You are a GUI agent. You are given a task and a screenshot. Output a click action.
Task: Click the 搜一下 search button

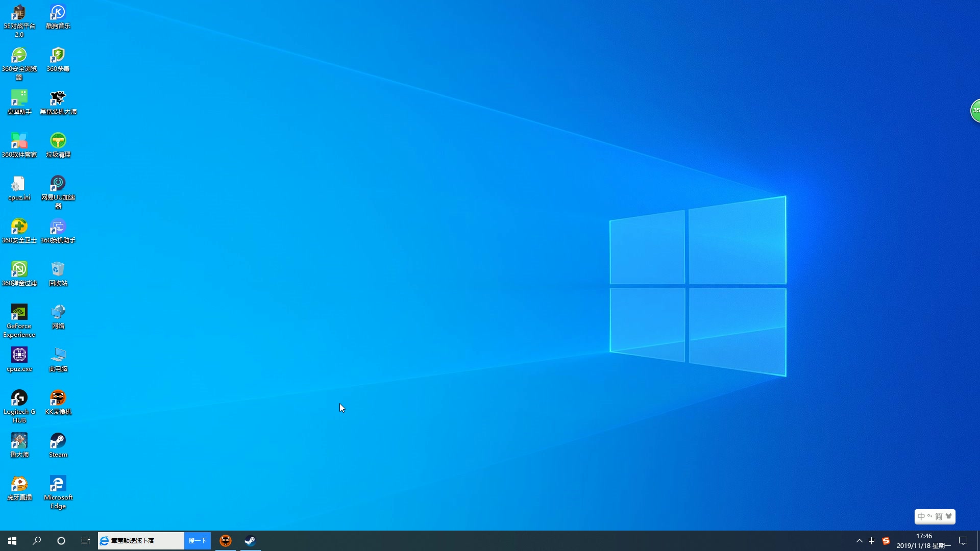[197, 541]
